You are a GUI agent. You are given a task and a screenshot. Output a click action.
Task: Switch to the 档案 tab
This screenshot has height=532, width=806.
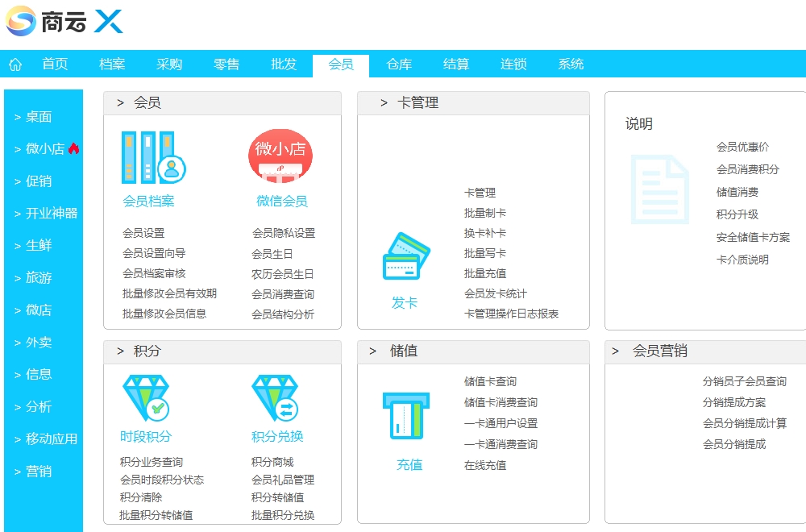[x=112, y=64]
